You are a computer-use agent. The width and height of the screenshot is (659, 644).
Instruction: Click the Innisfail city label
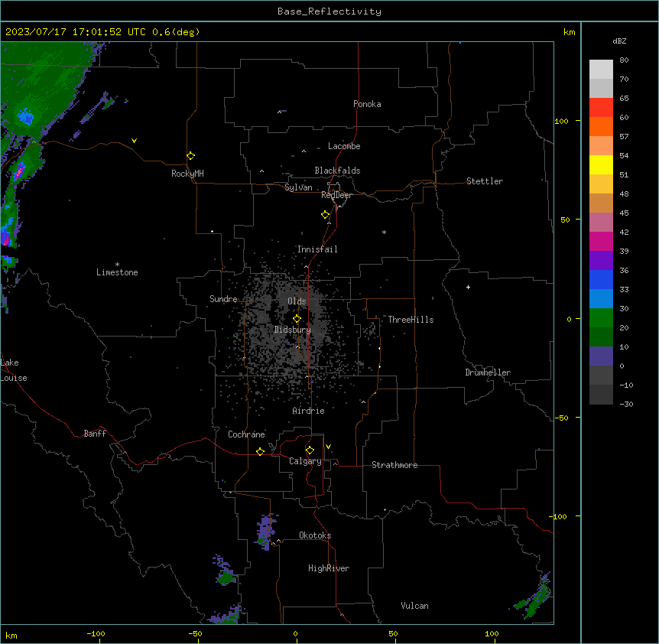click(x=317, y=249)
